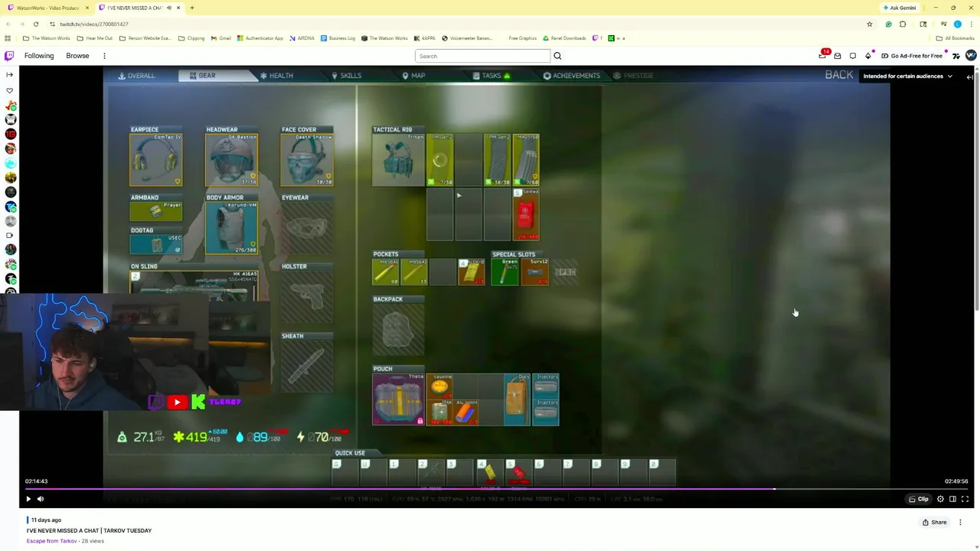Screen dimensions: 980x551
Task: Click the Dogtag USEC slot
Action: click(156, 244)
